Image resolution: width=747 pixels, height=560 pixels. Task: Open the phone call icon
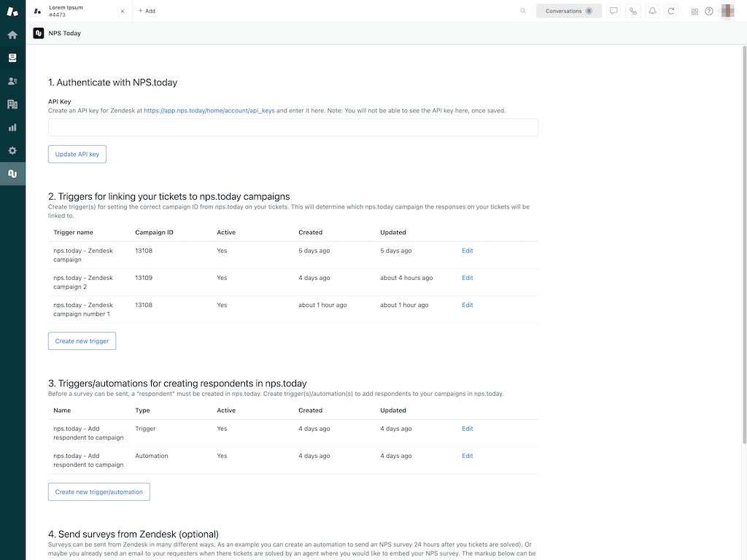[x=633, y=11]
